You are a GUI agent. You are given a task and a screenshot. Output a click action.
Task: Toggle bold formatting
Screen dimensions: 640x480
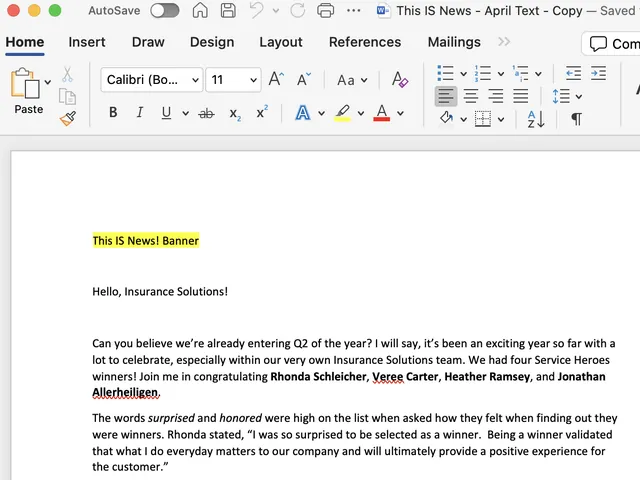point(113,112)
